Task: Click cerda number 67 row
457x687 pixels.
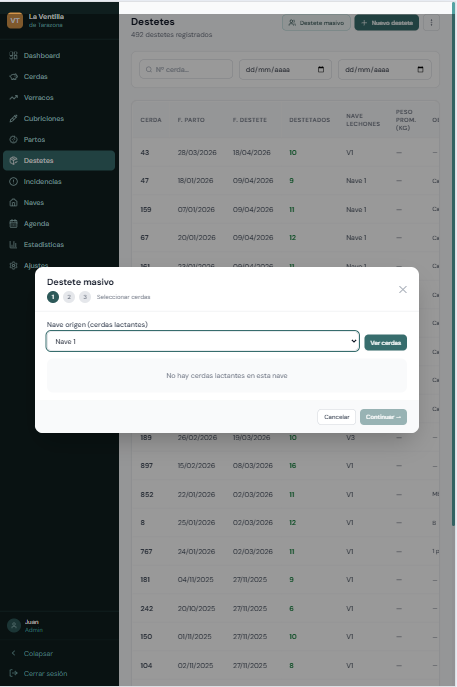Action: 286,237
